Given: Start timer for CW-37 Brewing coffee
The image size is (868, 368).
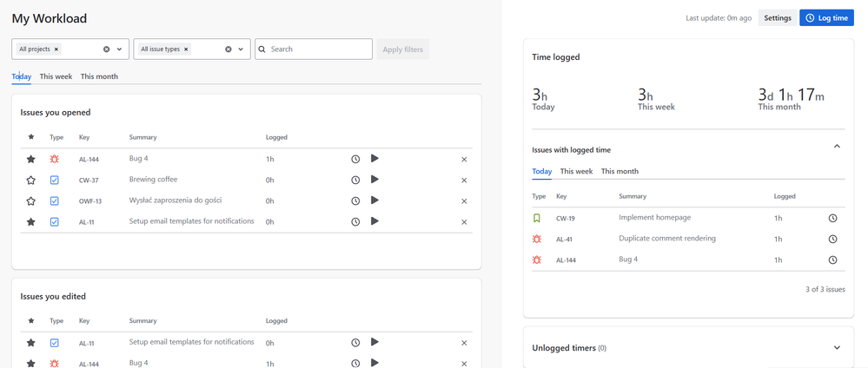Looking at the screenshot, I should 374,179.
